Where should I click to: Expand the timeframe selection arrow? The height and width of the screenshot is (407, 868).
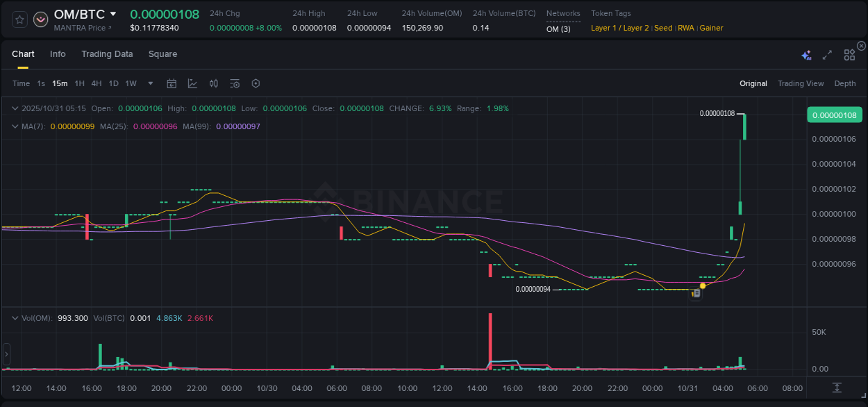coord(149,83)
